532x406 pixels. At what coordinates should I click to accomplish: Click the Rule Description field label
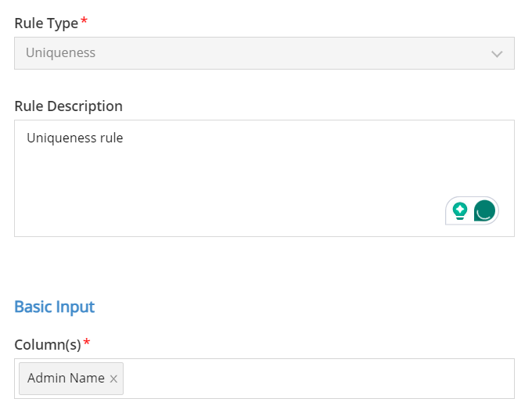[x=68, y=106]
